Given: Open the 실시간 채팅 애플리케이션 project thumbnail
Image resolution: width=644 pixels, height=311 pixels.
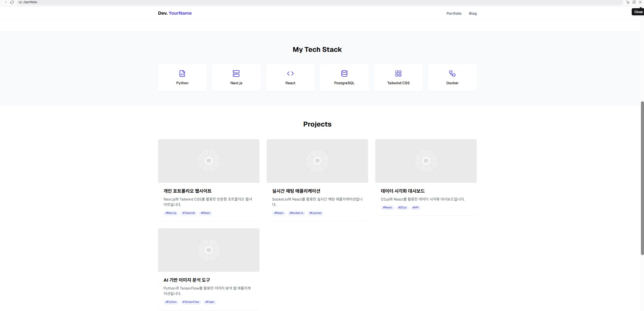Looking at the screenshot, I should [x=317, y=161].
